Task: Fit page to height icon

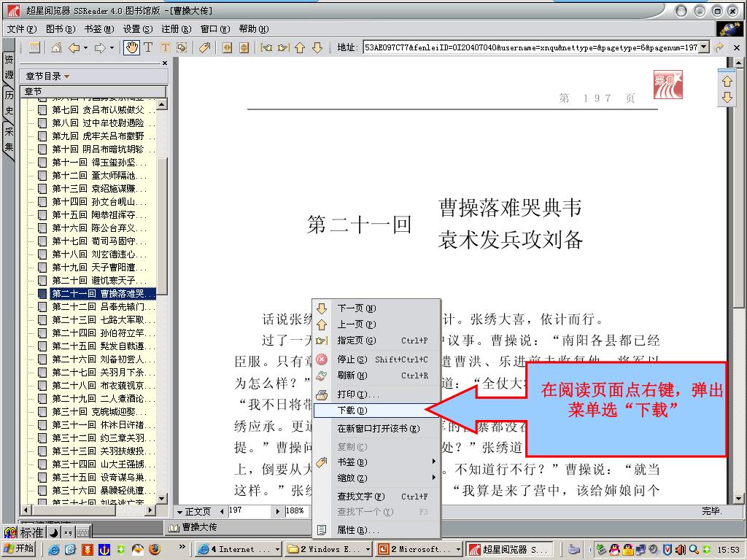Action: (244, 47)
